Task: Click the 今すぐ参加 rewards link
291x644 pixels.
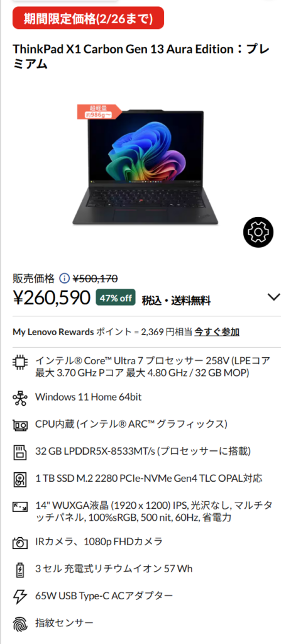Action: click(x=217, y=332)
